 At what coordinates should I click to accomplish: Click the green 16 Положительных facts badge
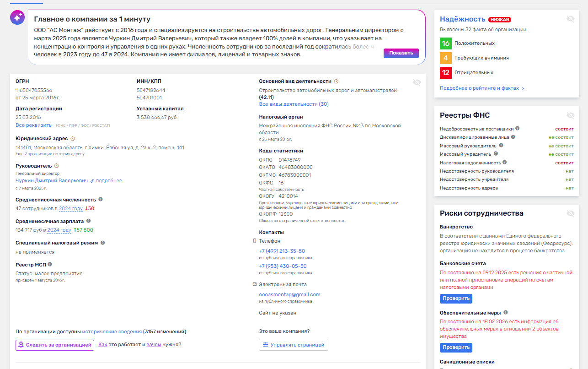tap(446, 43)
